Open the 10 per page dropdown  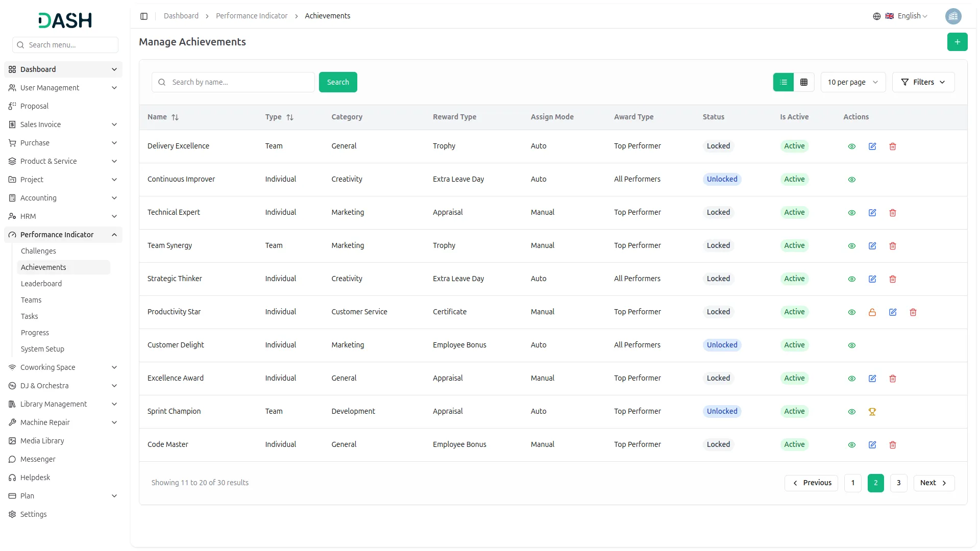pyautogui.click(x=853, y=82)
